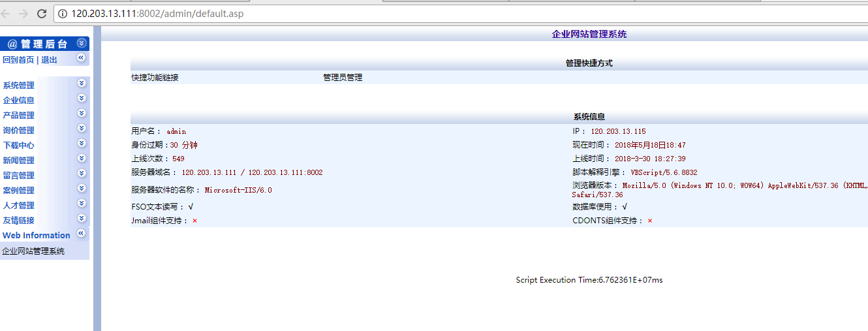868x331 pixels.
Task: Click the 管理后台 sidebar title
Action: click(38, 44)
